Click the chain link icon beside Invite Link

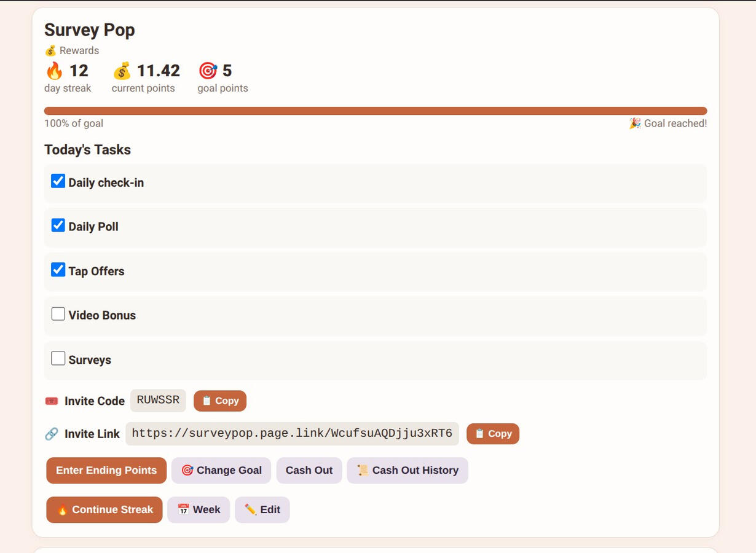click(x=52, y=434)
